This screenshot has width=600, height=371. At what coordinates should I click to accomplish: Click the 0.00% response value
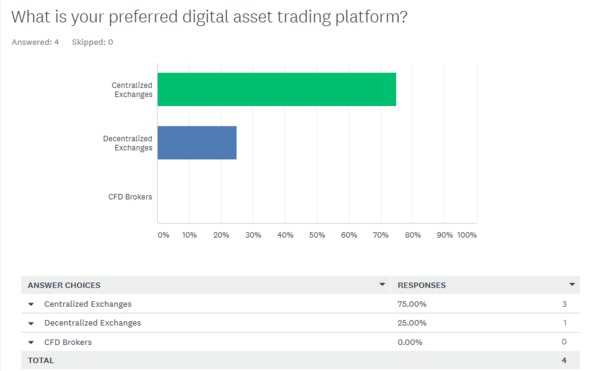[410, 342]
